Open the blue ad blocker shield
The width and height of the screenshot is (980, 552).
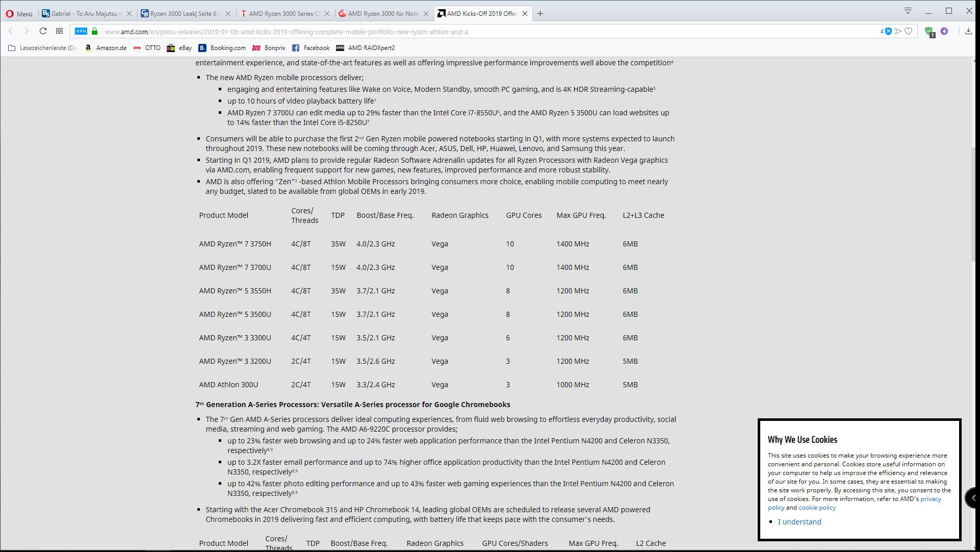[888, 31]
